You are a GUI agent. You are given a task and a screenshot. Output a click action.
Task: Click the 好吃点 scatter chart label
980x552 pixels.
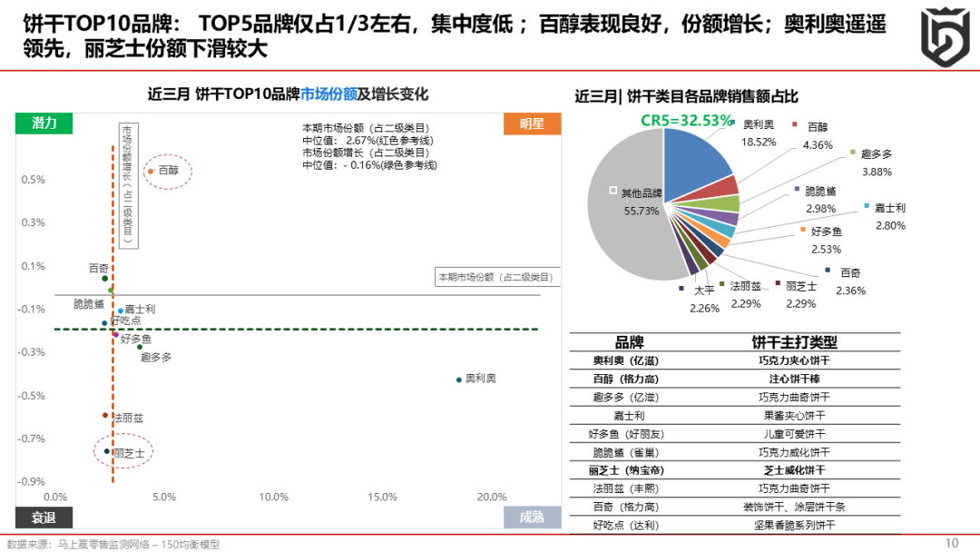[126, 320]
